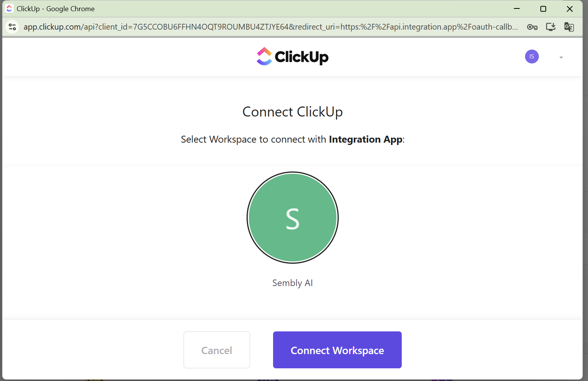Image resolution: width=588 pixels, height=381 pixels.
Task: Focus the app.clickup.com URL address field
Action: coord(269,27)
